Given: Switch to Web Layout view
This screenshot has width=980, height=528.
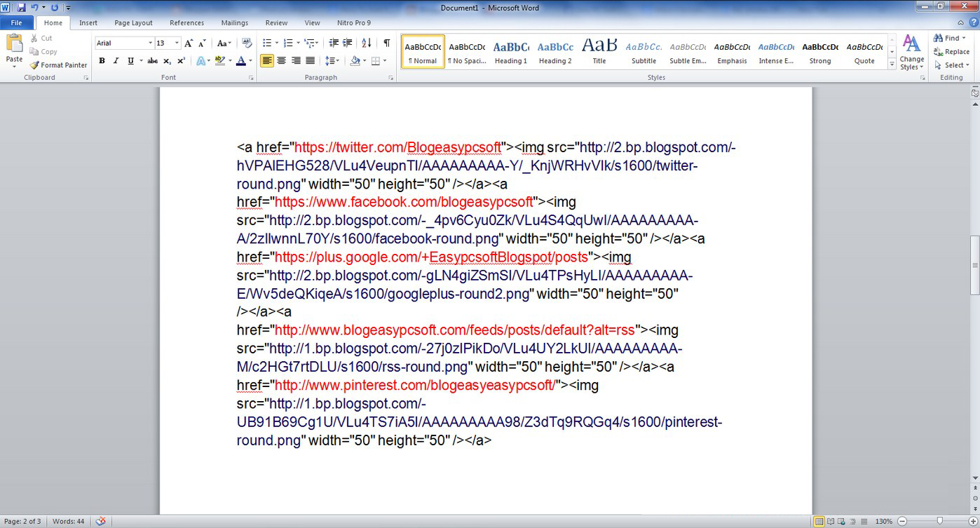Looking at the screenshot, I should (x=842, y=521).
